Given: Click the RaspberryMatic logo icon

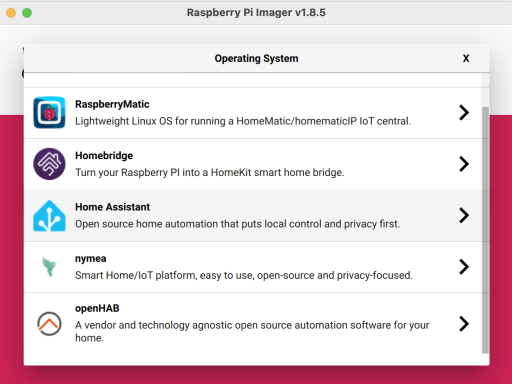Looking at the screenshot, I should [49, 112].
